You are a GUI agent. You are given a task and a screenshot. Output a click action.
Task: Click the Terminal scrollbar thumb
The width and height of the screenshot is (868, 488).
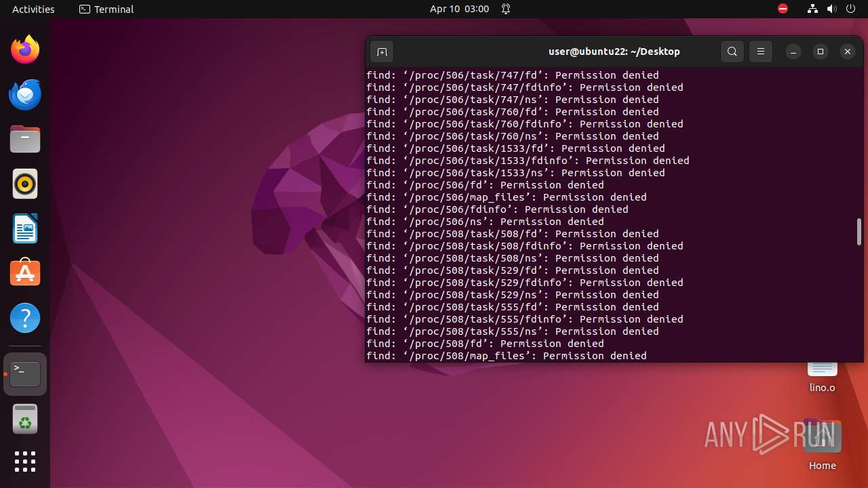pos(859,232)
